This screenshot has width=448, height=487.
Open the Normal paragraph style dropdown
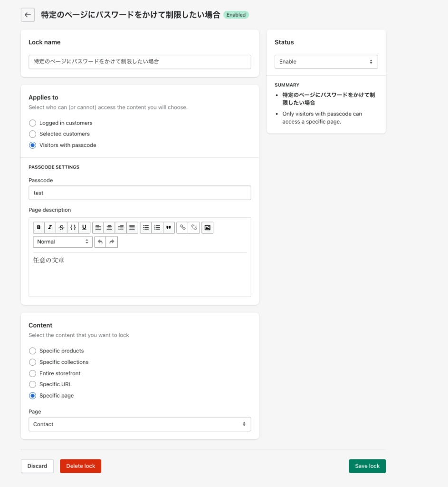tap(63, 242)
